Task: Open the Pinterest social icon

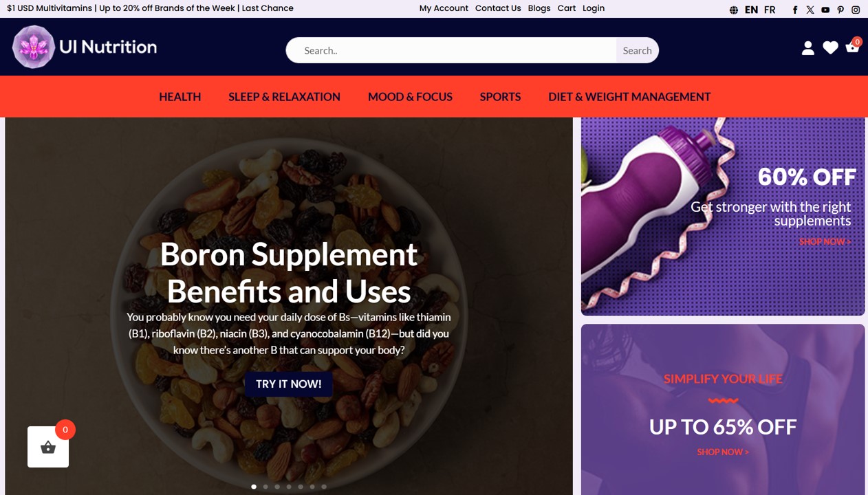Action: click(840, 10)
